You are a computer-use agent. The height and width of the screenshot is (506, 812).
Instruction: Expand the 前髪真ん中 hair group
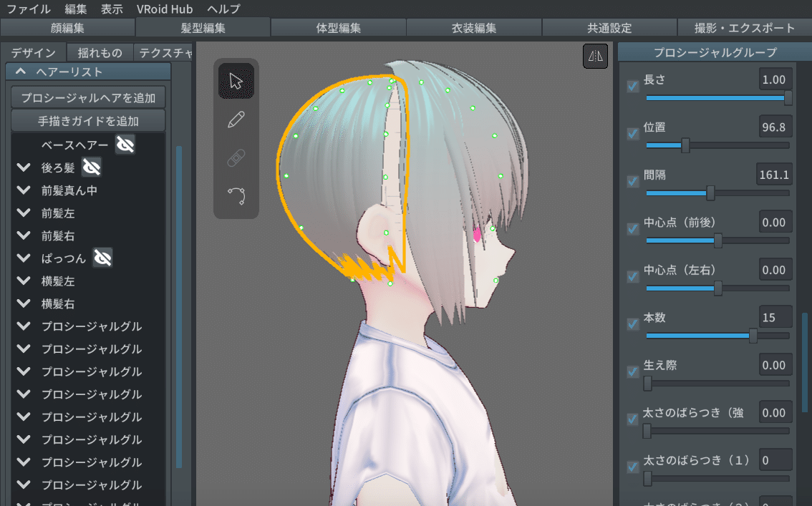pos(24,190)
